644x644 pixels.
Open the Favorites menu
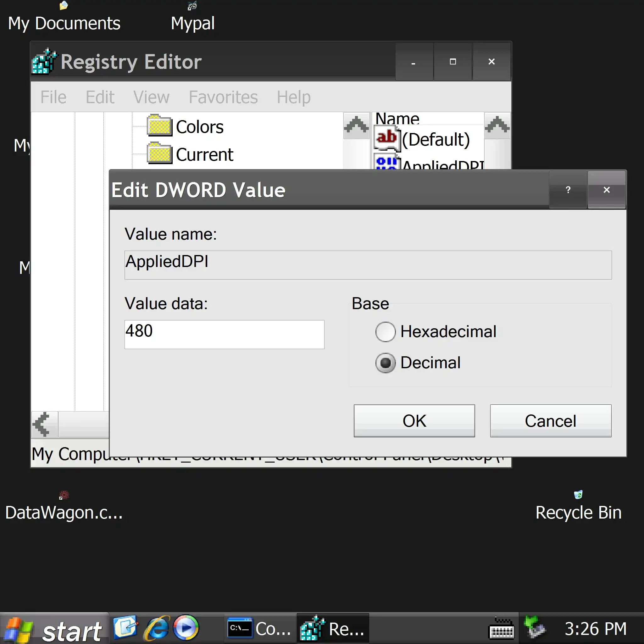click(x=223, y=97)
